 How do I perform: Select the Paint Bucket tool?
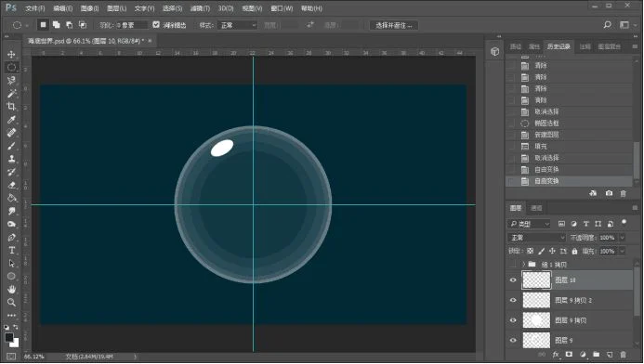point(11,198)
